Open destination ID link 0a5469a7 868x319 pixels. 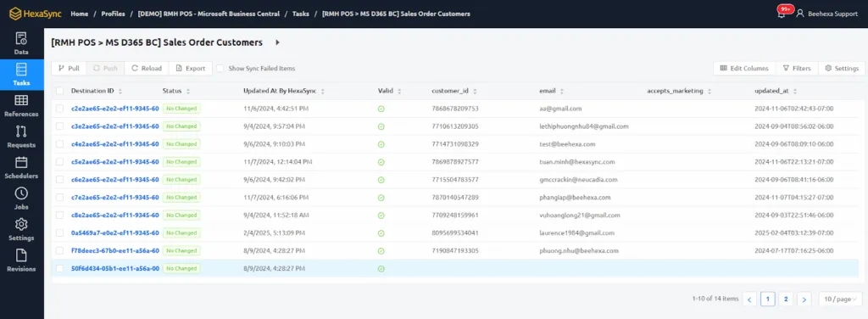point(115,232)
